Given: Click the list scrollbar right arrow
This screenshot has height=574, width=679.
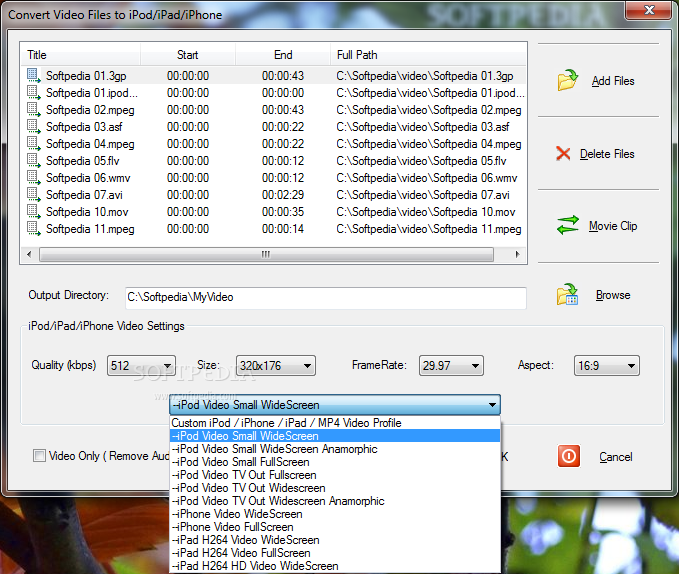Looking at the screenshot, I should tap(517, 254).
